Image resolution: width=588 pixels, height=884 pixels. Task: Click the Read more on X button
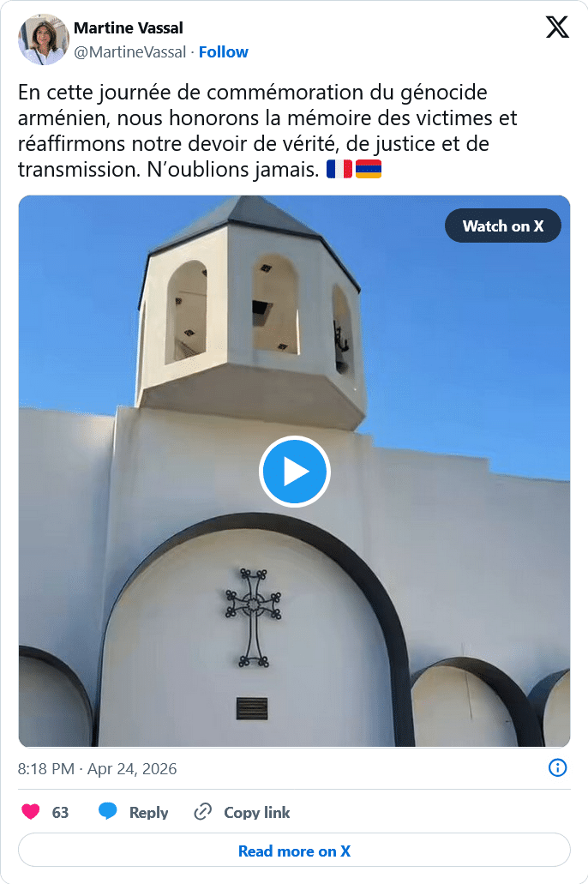pyautogui.click(x=294, y=851)
